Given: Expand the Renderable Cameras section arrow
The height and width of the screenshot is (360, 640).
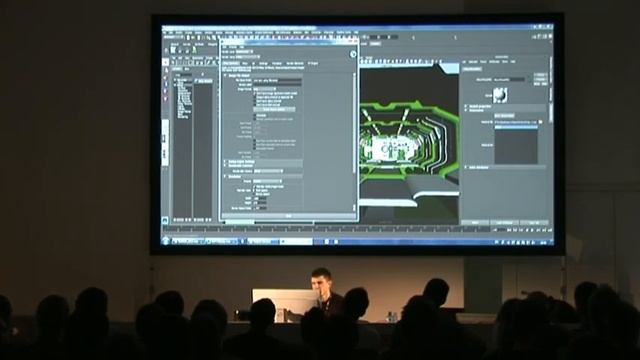Looking at the screenshot, I should click(225, 166).
